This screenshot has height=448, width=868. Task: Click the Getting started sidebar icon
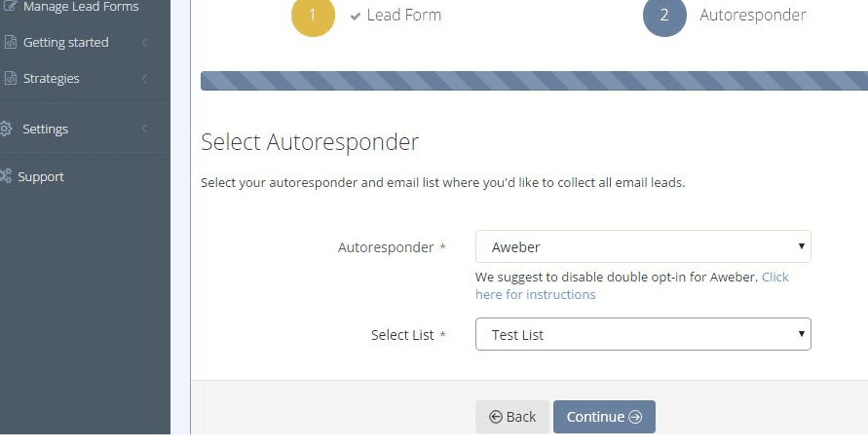click(x=10, y=42)
